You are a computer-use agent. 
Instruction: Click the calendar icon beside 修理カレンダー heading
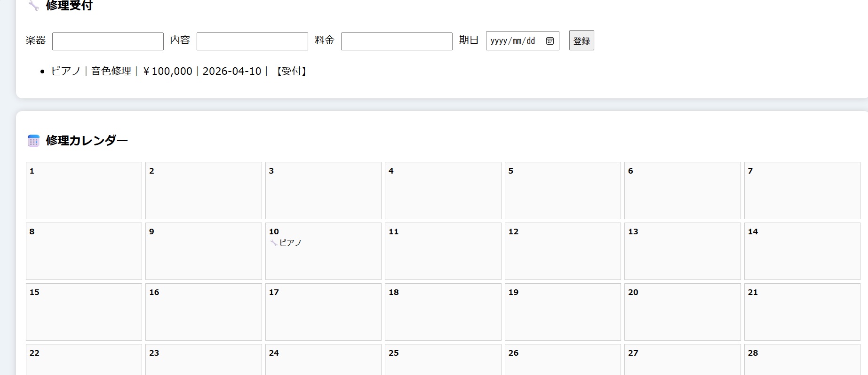pyautogui.click(x=33, y=141)
